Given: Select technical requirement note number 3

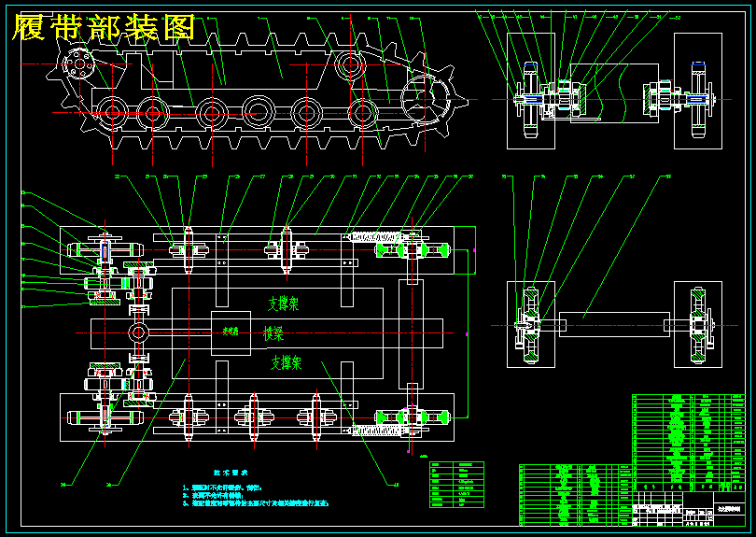Looking at the screenshot, I should 256,503.
